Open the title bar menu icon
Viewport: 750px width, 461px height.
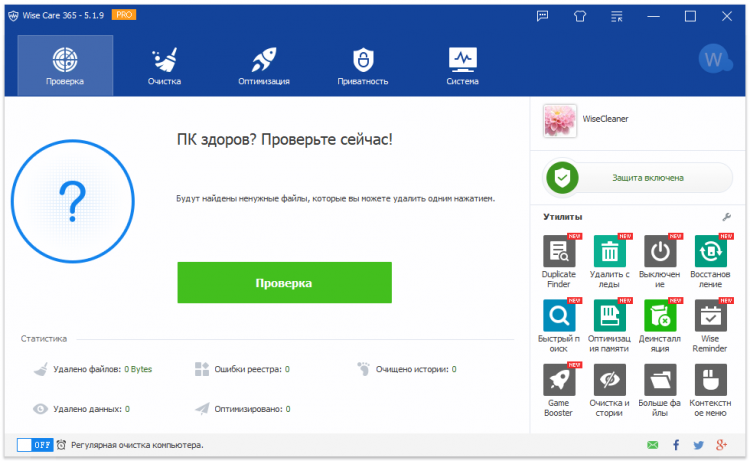617,16
